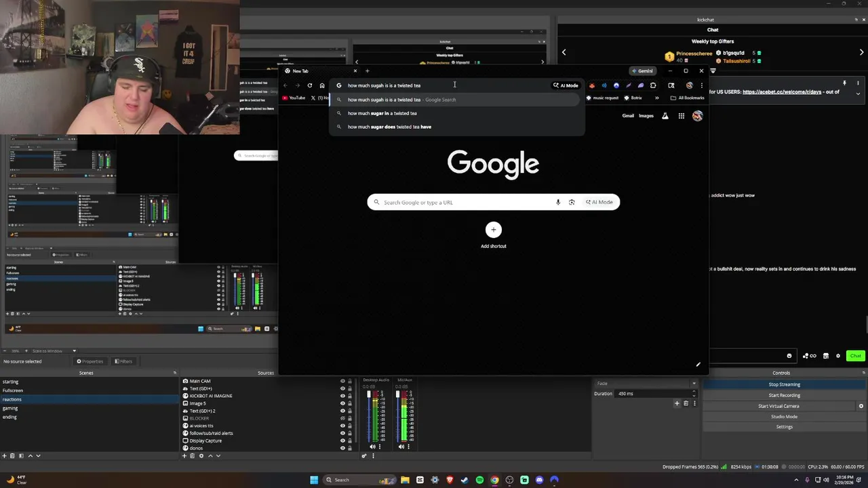Expand hidden bookmarks chevron
The image size is (868, 488).
coord(656,98)
